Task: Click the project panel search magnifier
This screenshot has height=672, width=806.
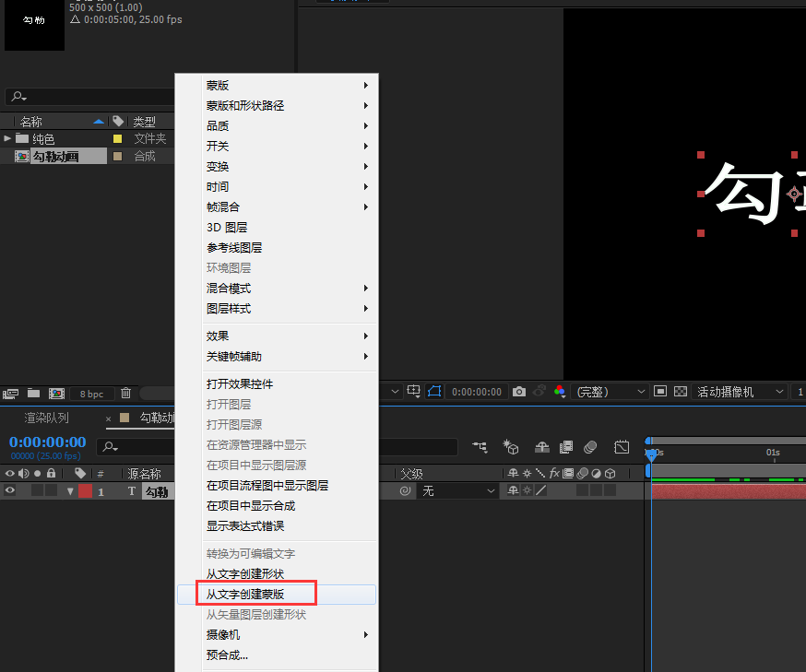Action: (19, 96)
